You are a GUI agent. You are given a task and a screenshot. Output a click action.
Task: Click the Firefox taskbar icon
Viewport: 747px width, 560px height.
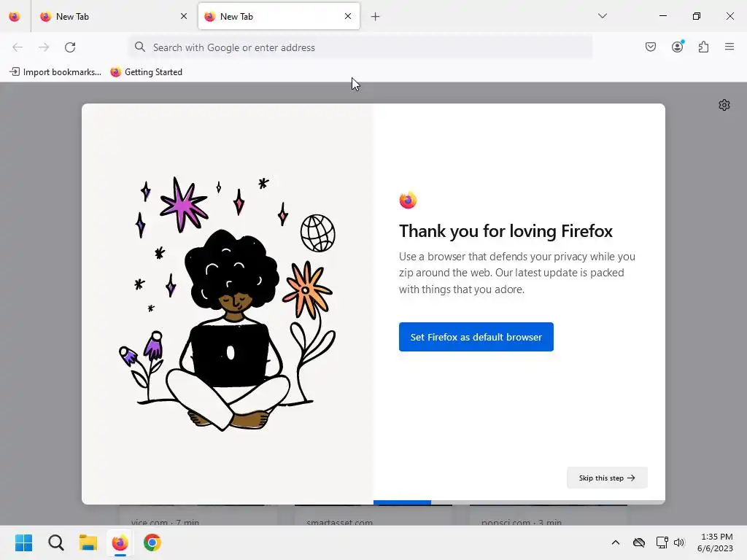pos(120,542)
